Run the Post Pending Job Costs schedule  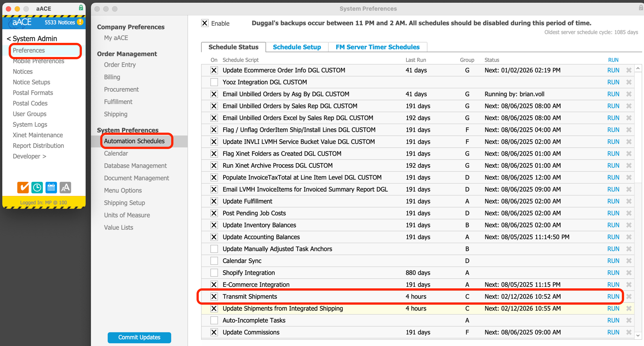(x=613, y=213)
